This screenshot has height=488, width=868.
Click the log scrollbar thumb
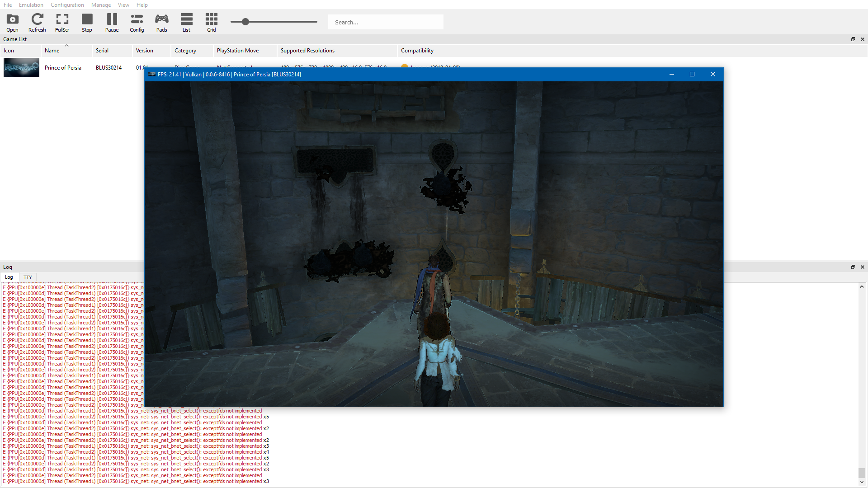(862, 473)
